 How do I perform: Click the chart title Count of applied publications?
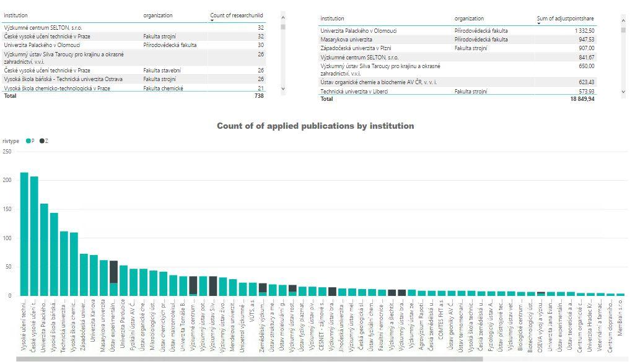click(315, 126)
